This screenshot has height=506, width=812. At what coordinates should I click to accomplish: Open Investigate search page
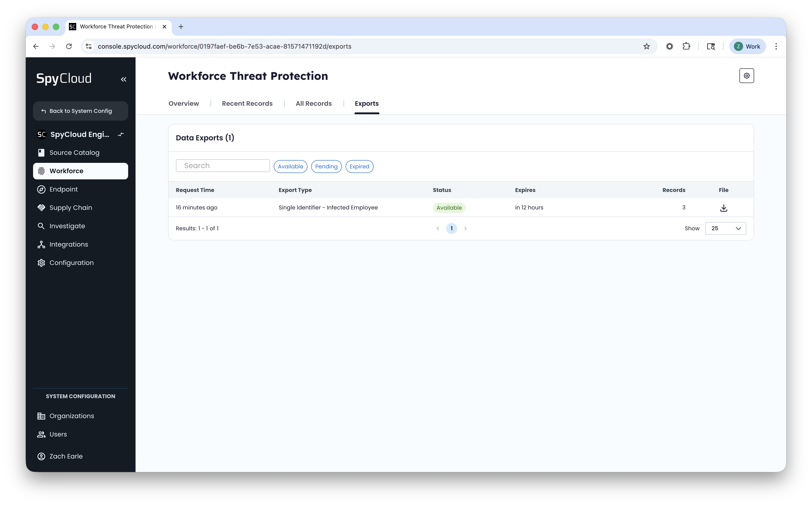coord(67,226)
